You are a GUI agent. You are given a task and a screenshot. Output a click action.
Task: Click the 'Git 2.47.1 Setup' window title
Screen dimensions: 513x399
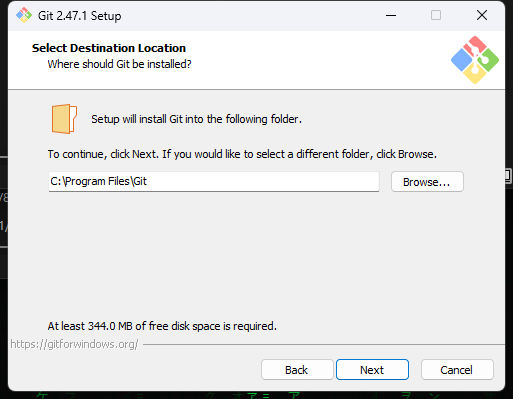click(79, 16)
